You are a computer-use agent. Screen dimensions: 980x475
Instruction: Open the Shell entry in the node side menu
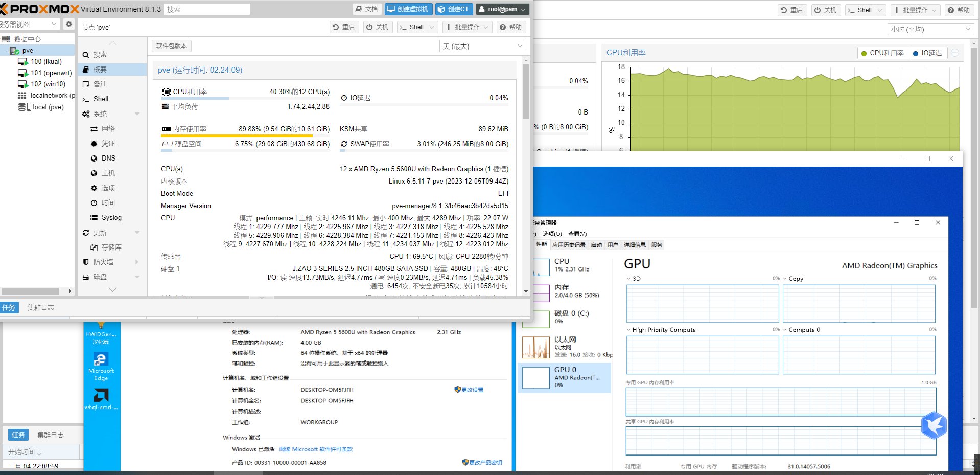[112, 99]
